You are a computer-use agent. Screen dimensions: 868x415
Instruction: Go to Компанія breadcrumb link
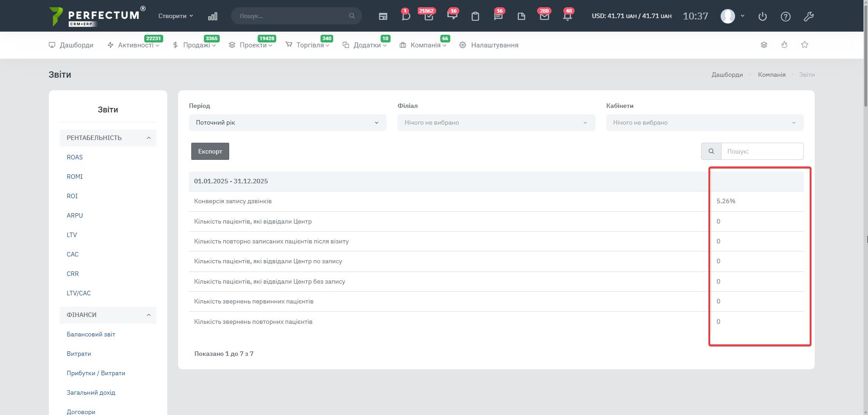[772, 75]
